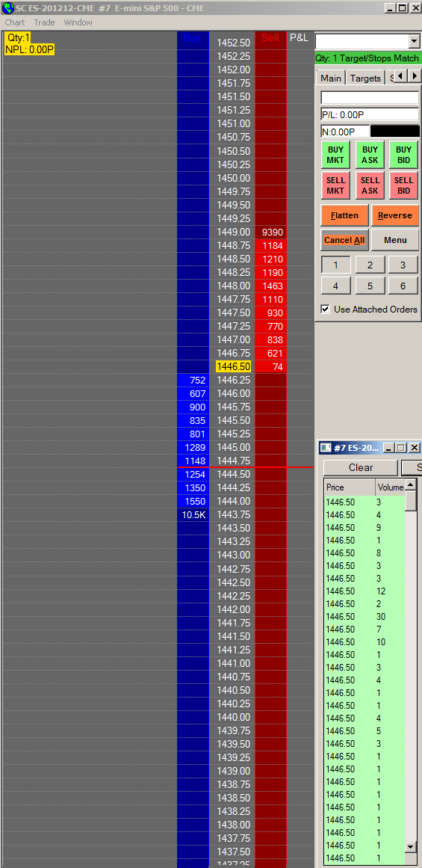
Task: Click the SELL BID button
Action: (x=404, y=185)
